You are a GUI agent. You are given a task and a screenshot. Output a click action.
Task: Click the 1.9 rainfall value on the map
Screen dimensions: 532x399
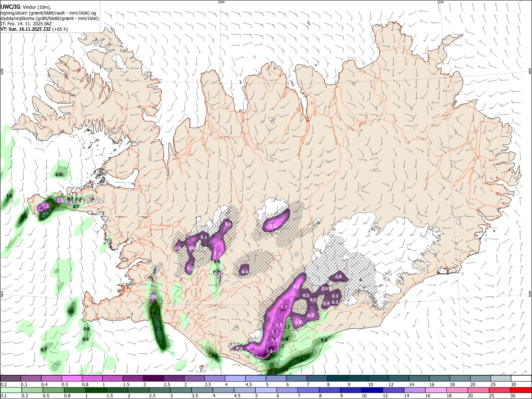(x=153, y=313)
